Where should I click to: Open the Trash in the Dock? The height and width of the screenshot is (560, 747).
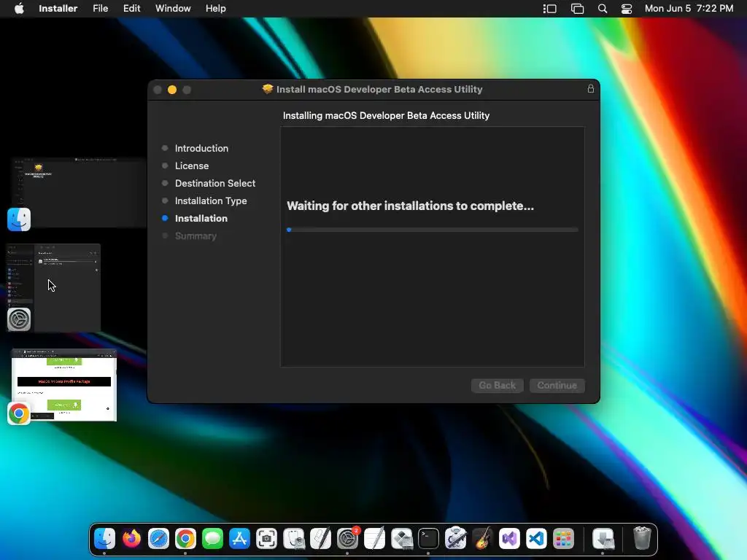[x=642, y=539]
